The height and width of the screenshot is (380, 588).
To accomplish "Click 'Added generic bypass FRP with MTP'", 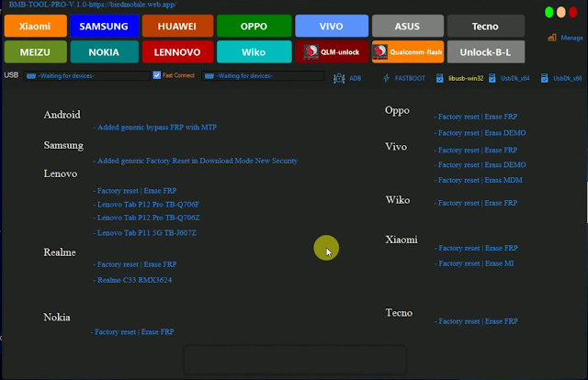I will (x=155, y=128).
